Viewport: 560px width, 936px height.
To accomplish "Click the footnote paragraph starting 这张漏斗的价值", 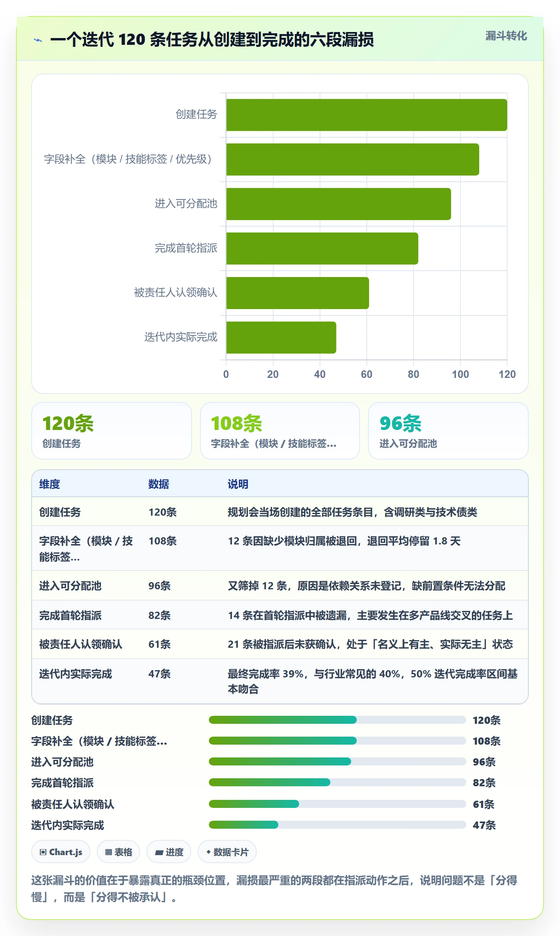I will click(274, 889).
